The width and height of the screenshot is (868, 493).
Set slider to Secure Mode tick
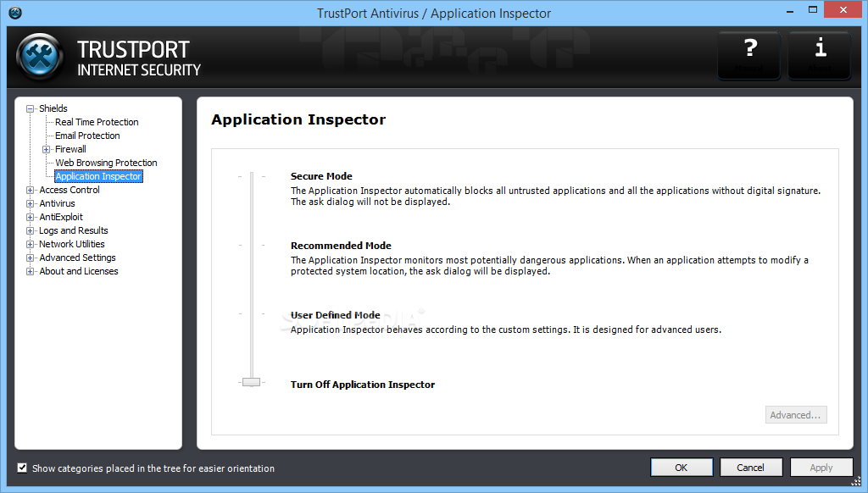click(x=251, y=176)
